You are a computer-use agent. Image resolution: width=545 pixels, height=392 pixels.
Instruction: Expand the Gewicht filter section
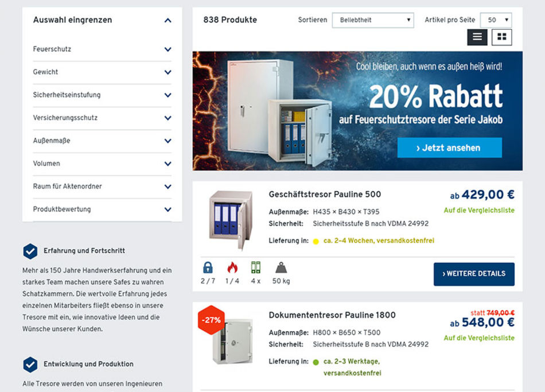168,72
